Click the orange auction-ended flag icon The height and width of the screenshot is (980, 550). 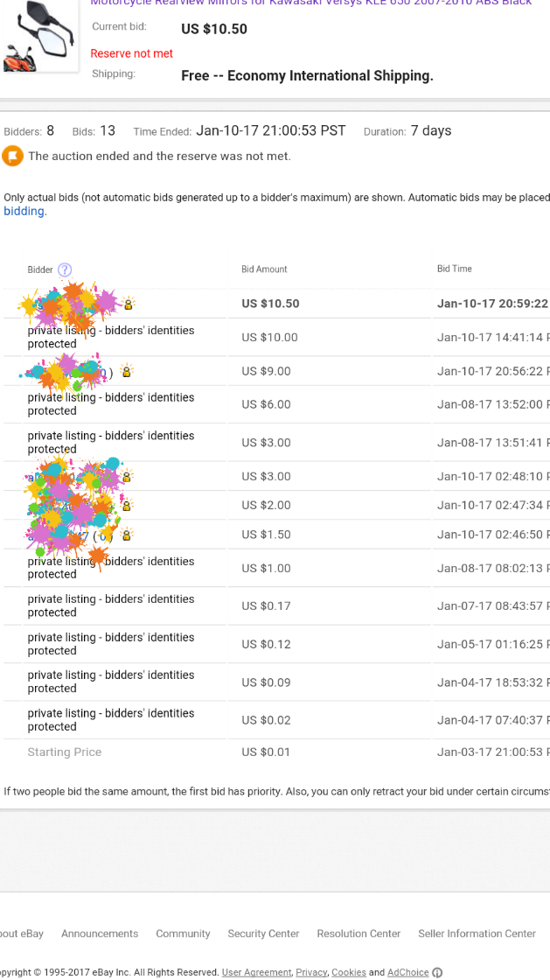click(13, 157)
